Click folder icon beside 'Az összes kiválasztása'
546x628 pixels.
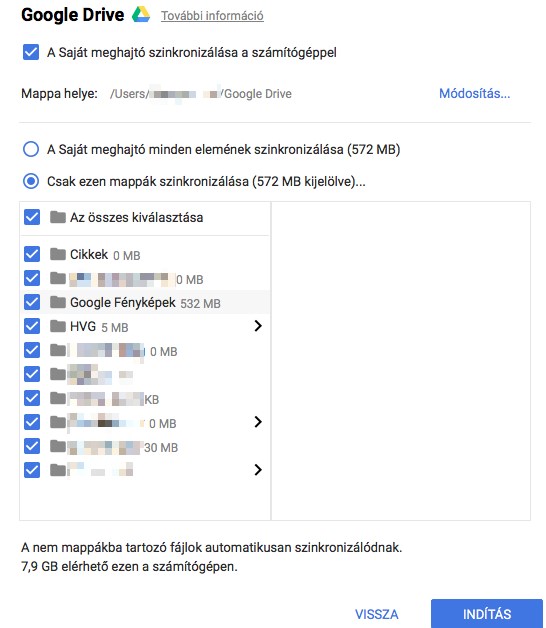coord(58,217)
